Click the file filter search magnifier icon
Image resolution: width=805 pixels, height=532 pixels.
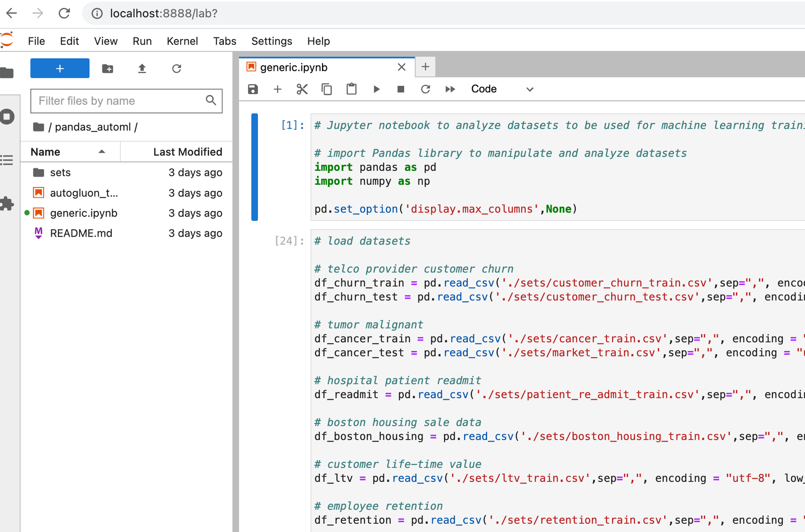[x=211, y=100]
